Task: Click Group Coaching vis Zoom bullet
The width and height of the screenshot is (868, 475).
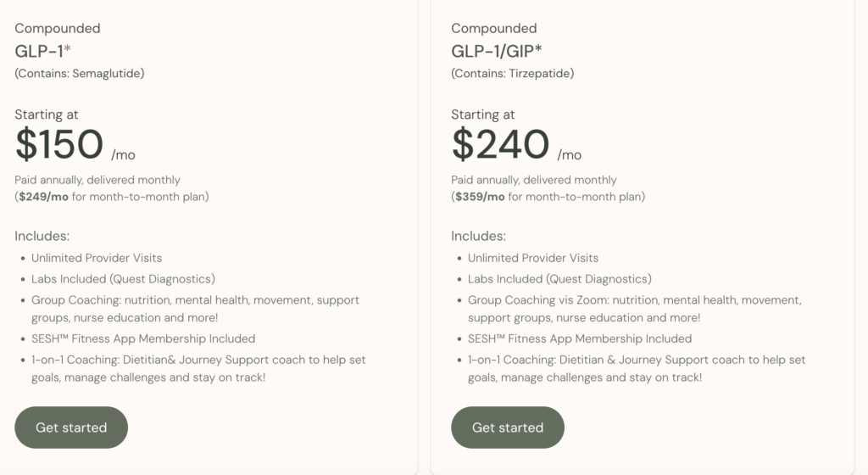Action: coord(634,300)
